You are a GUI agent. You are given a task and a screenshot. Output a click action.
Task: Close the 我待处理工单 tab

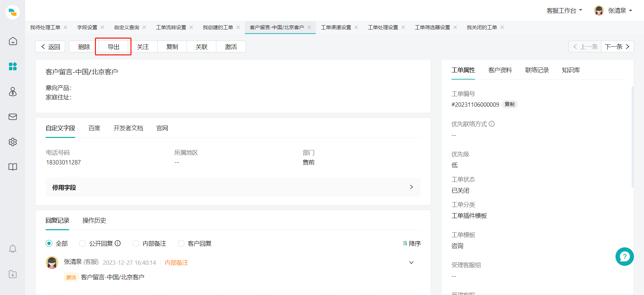coord(65,27)
